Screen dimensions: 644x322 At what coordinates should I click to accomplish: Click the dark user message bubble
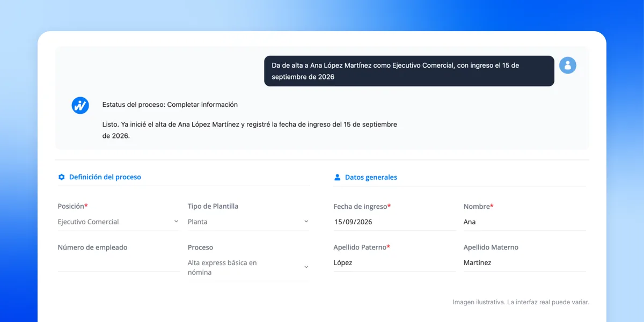(x=409, y=71)
